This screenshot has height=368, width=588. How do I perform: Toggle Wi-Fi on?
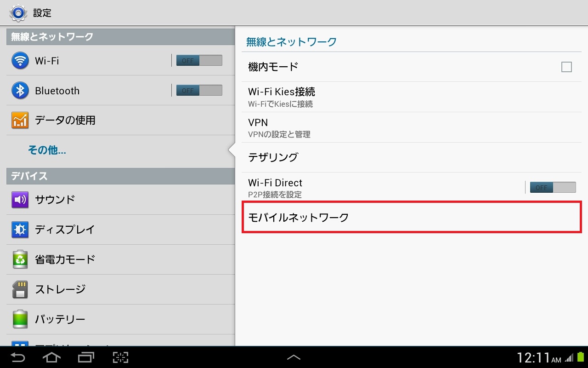[x=198, y=60]
